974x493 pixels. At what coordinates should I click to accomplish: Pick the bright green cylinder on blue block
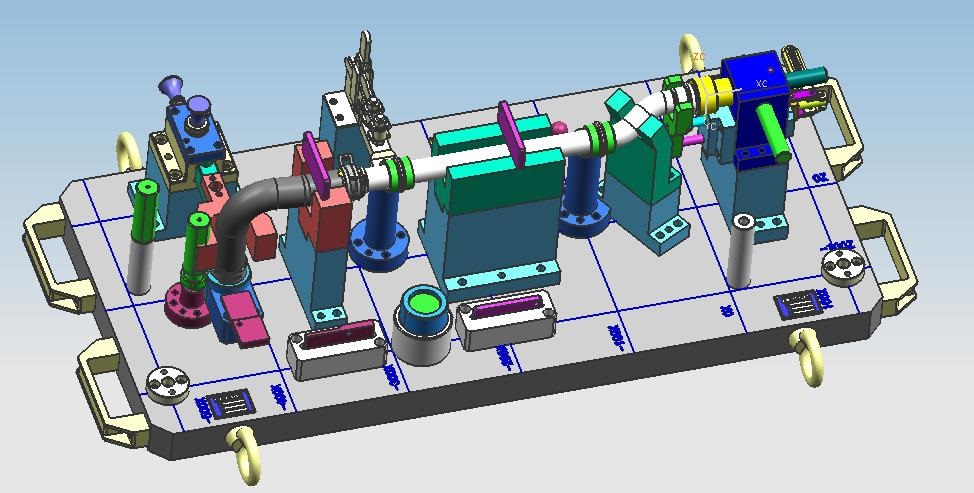(774, 132)
